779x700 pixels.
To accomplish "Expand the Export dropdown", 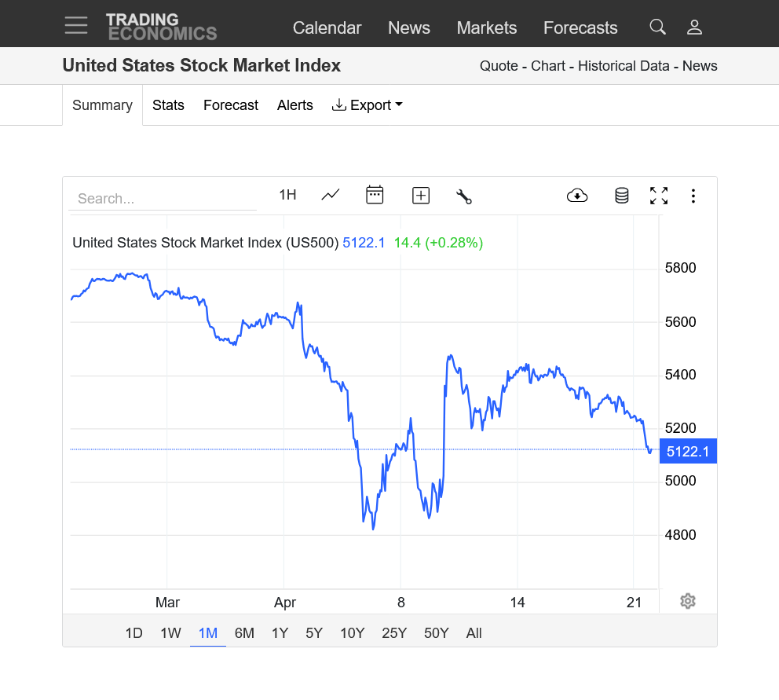I will pos(368,105).
